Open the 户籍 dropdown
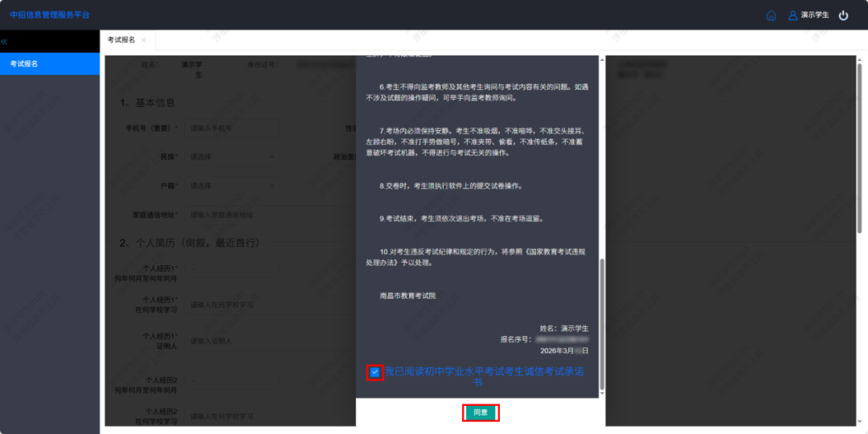Viewport: 868px width, 434px height. (231, 186)
